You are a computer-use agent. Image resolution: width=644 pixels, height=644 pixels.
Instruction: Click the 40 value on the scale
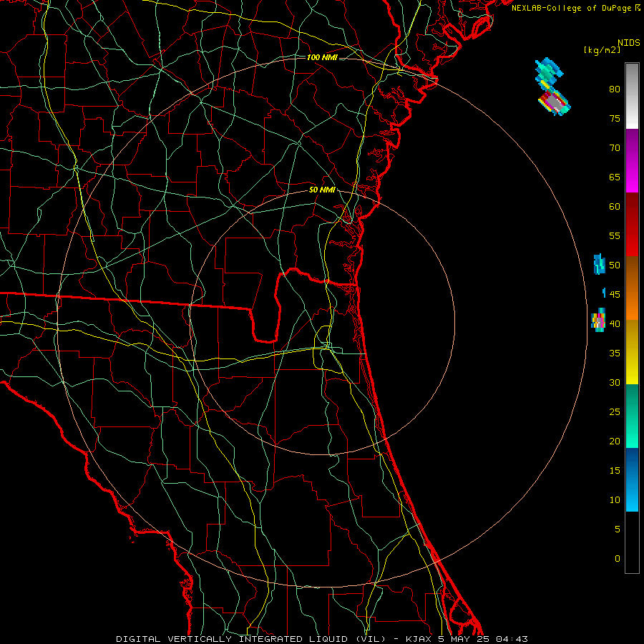click(x=615, y=323)
